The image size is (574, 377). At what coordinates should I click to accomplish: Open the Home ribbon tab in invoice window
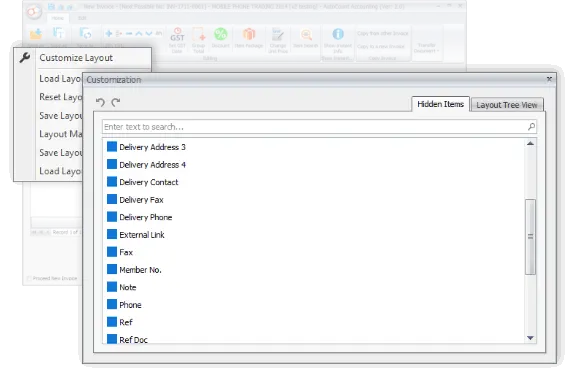click(x=57, y=18)
